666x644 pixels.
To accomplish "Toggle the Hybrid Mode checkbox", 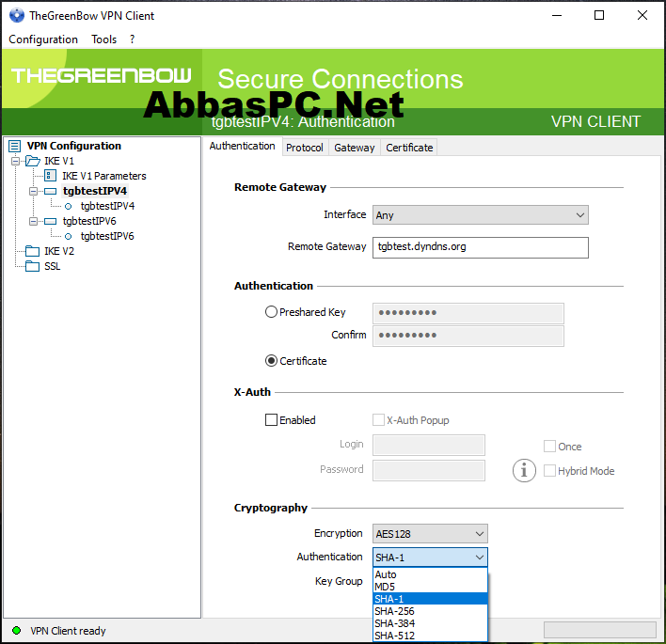I will point(549,470).
